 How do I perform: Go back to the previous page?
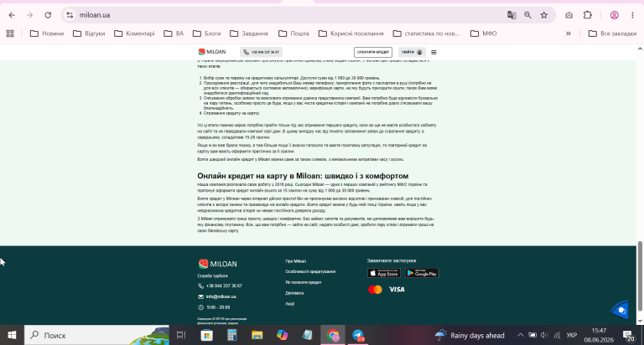[x=12, y=15]
